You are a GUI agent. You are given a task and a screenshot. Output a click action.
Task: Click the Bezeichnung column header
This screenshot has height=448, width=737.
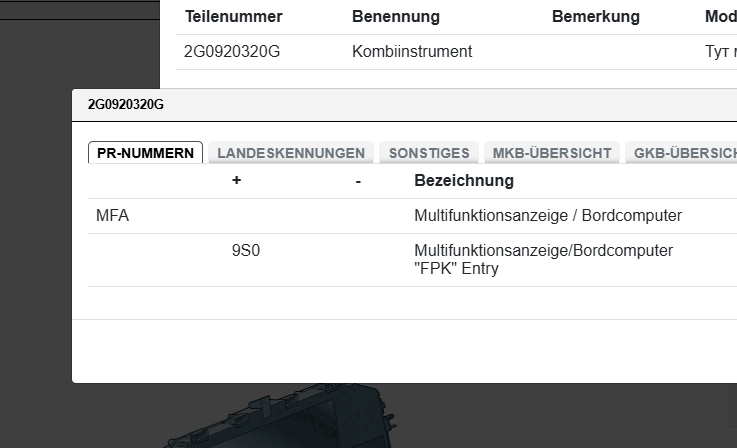pyautogui.click(x=464, y=181)
